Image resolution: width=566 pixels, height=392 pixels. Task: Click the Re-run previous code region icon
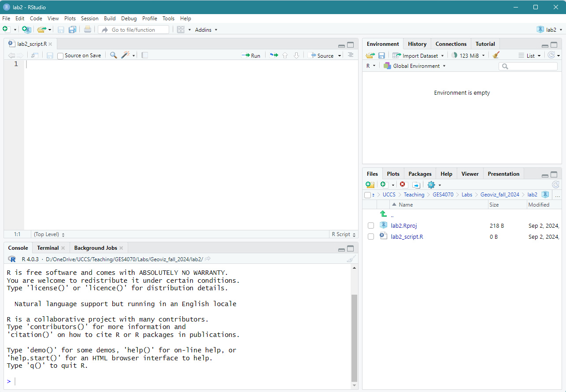coord(274,55)
